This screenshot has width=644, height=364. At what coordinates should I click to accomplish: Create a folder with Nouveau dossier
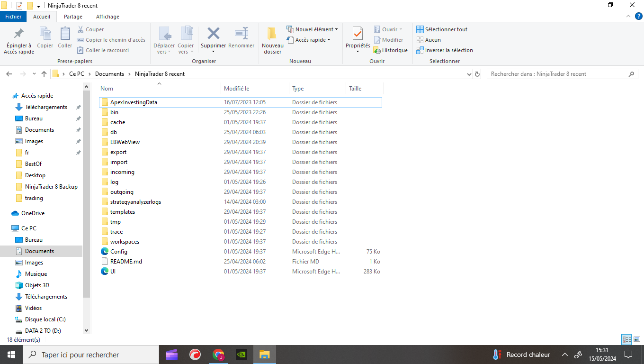click(x=272, y=40)
